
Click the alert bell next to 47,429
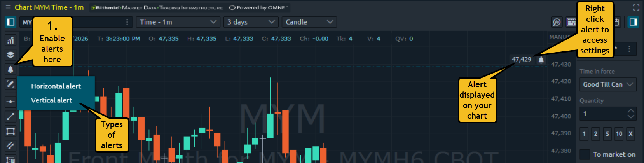[x=541, y=60]
